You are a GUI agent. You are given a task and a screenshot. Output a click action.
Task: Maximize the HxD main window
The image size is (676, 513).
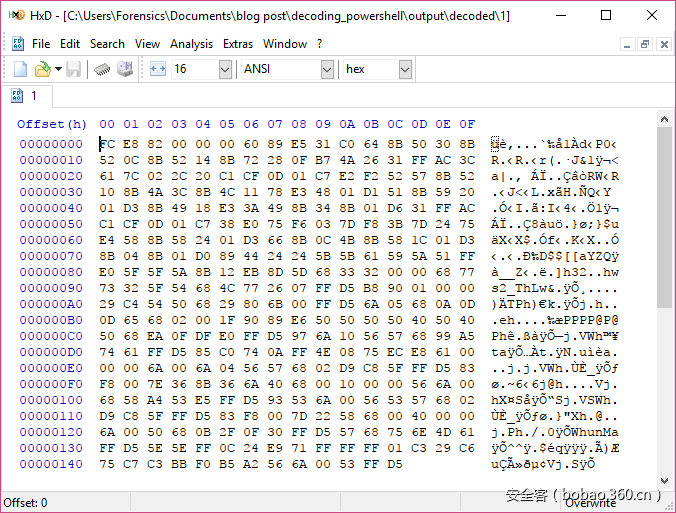click(x=606, y=16)
